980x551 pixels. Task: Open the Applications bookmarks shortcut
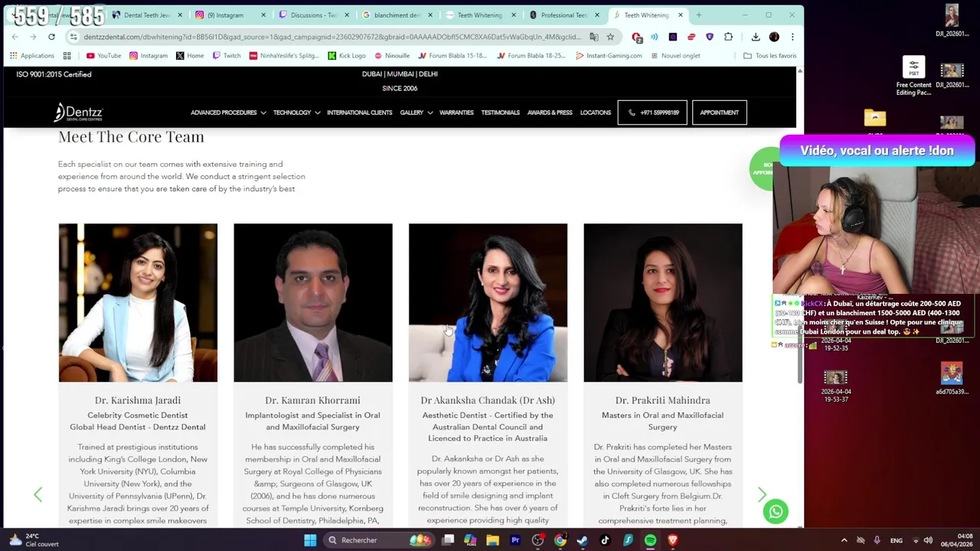point(32,56)
